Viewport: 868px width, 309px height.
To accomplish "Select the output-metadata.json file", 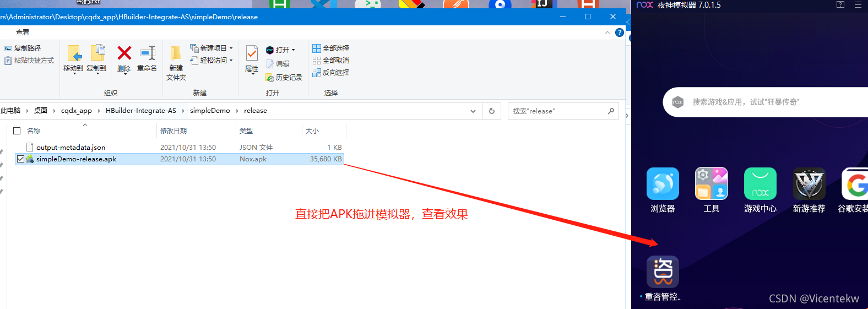I will tap(70, 148).
